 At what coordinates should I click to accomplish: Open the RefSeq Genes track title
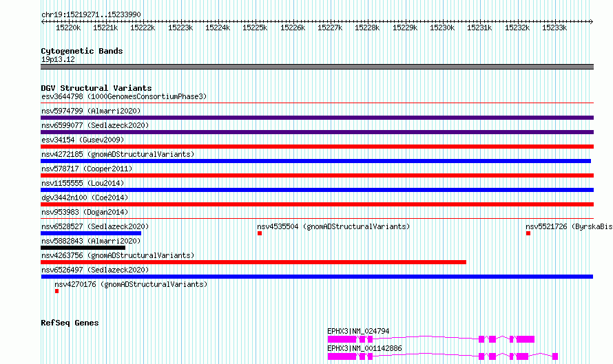(x=70, y=323)
